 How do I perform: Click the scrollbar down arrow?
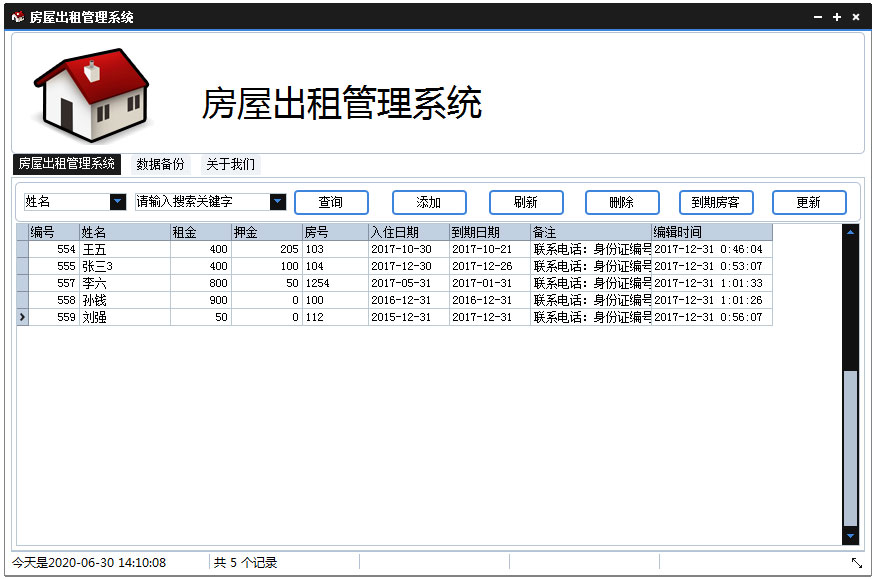850,536
